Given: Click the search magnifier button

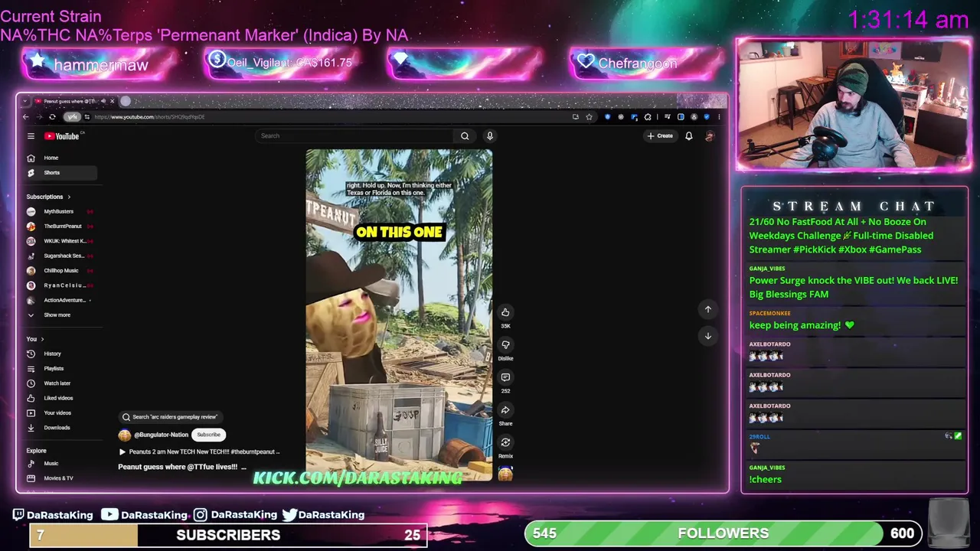Looking at the screenshot, I should (465, 136).
